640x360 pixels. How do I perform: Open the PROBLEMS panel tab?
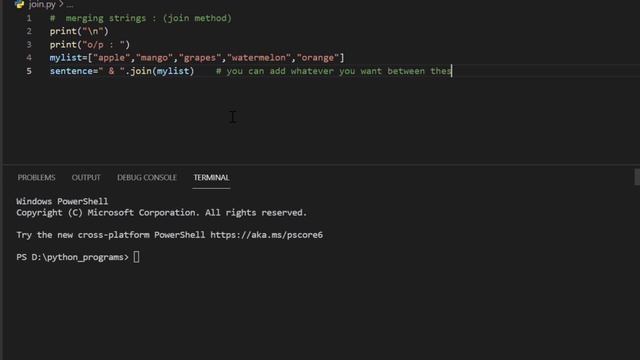[x=36, y=178]
